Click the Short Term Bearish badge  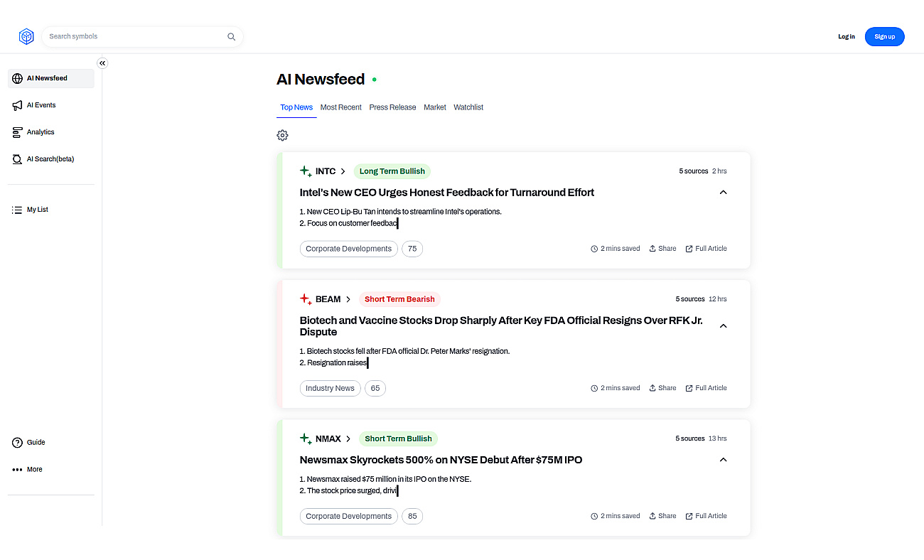click(x=399, y=299)
